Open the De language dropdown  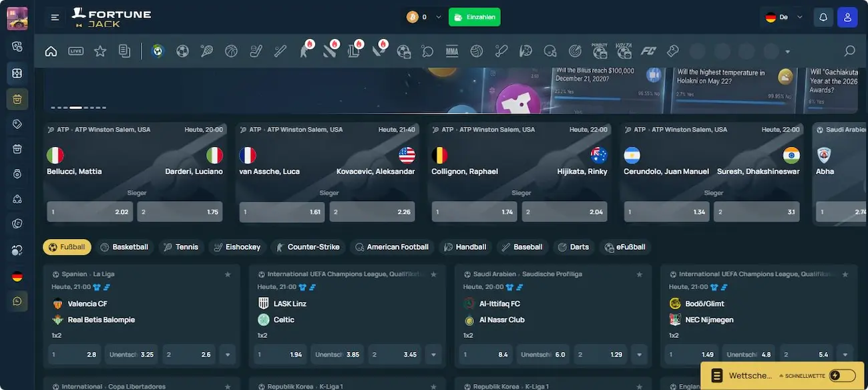pyautogui.click(x=785, y=17)
